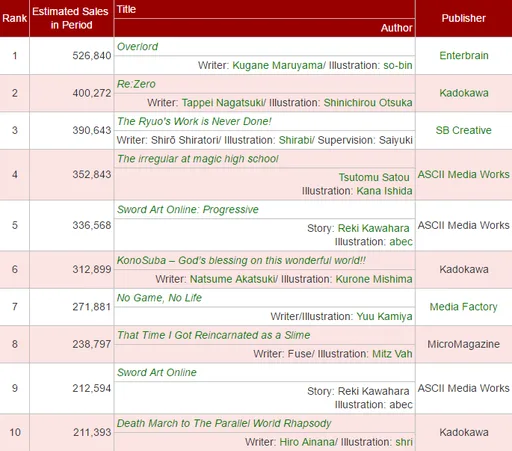Click Mitz Vah illustrator link
Image resolution: width=512 pixels, height=451 pixels.
[392, 354]
